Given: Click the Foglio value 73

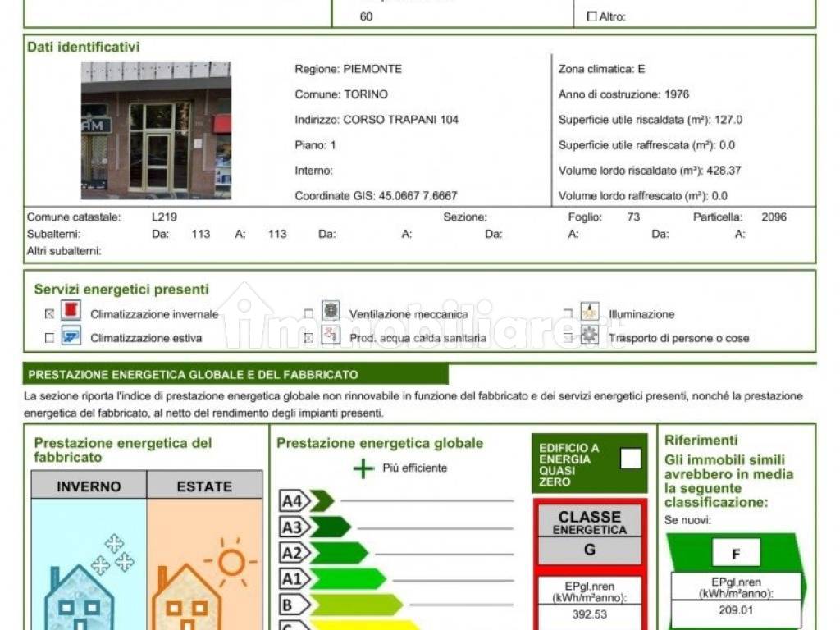Looking at the screenshot, I should coord(633,217).
